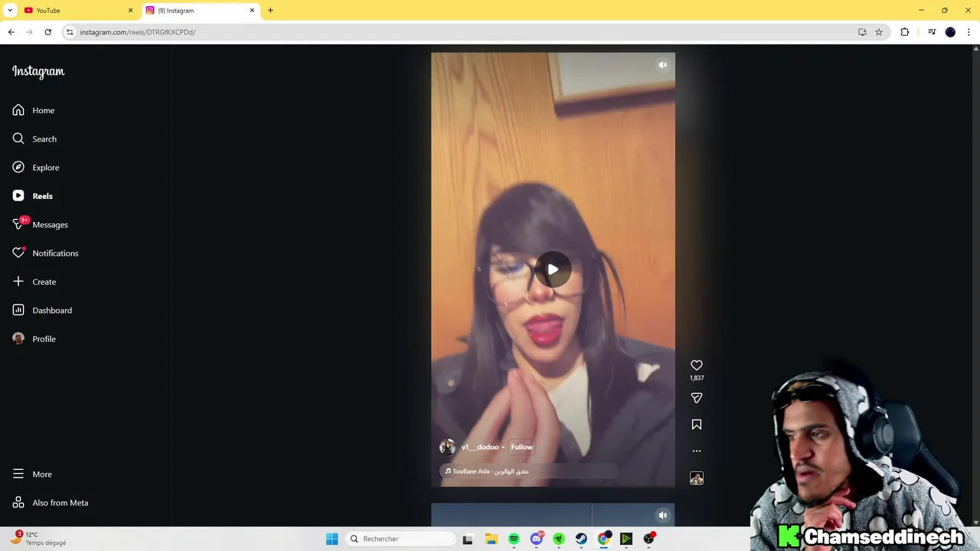Click Create to make a new post
Screen dimensions: 980x551
tap(34, 282)
